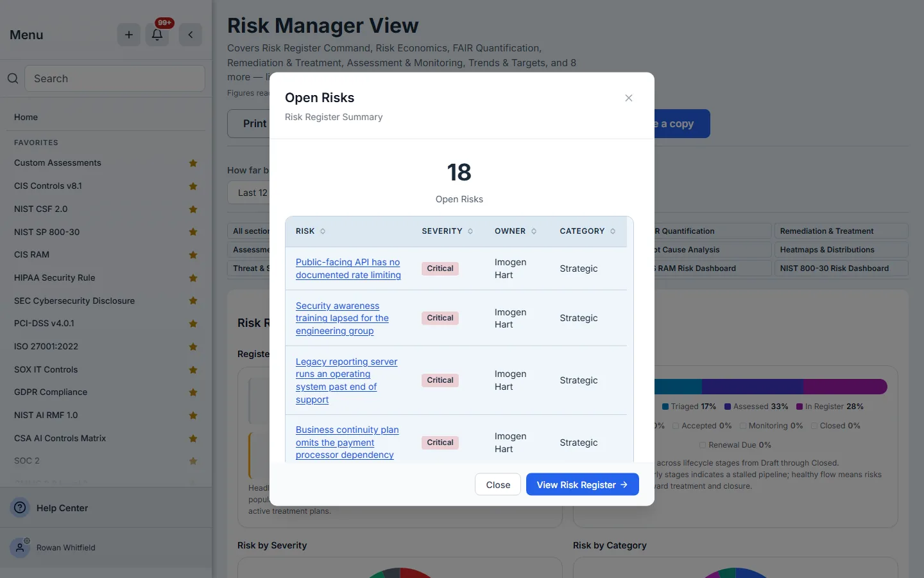Open HIPAA Security Rule in favorites
Screen dimensions: 924x578
pyautogui.click(x=55, y=278)
